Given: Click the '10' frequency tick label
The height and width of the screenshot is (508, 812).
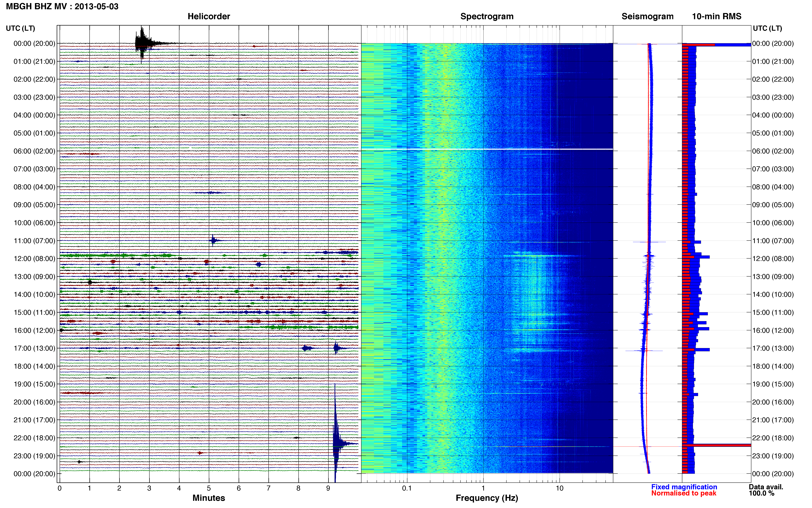Looking at the screenshot, I should [559, 488].
